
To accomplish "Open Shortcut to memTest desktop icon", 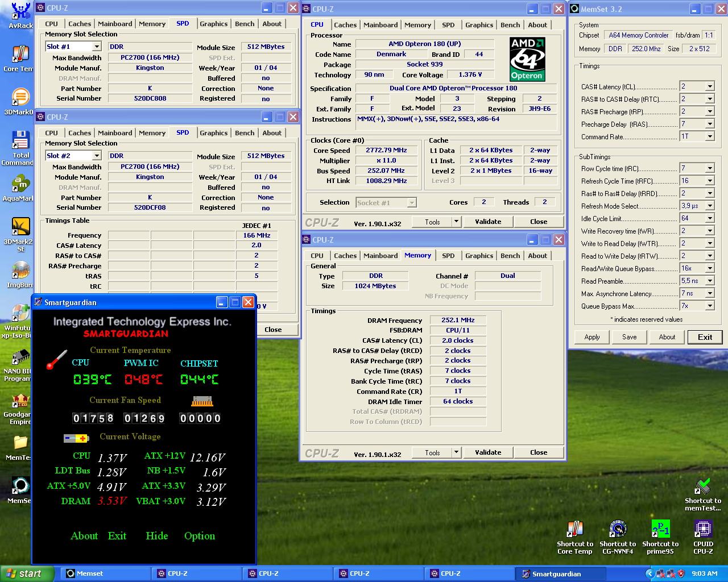I will coord(703,494).
